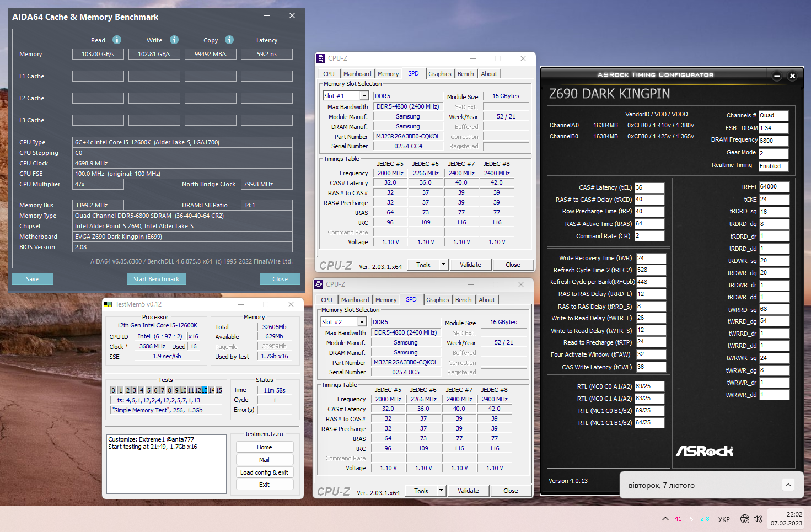Click DRAM Frequency field showing 6800
The height and width of the screenshot is (532, 811).
(x=774, y=140)
